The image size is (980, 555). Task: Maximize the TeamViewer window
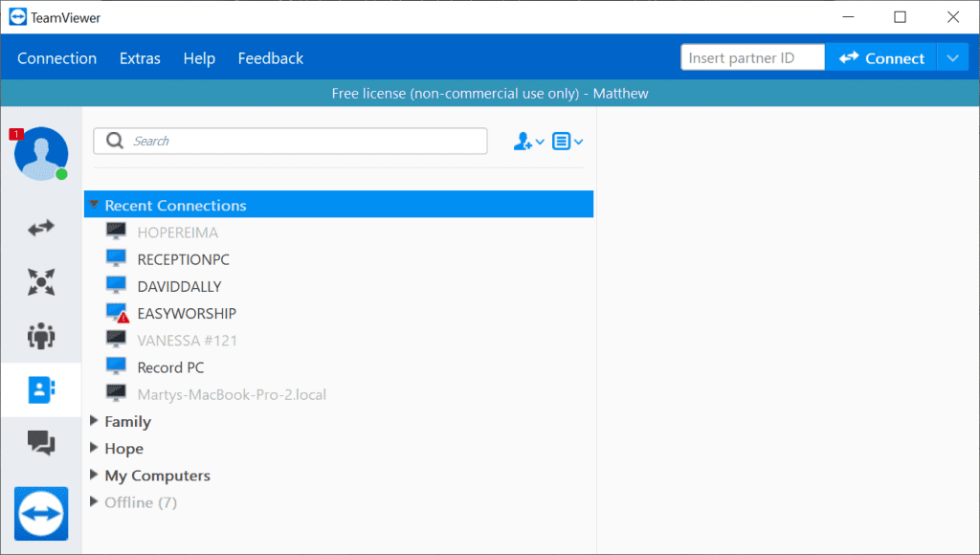[900, 17]
